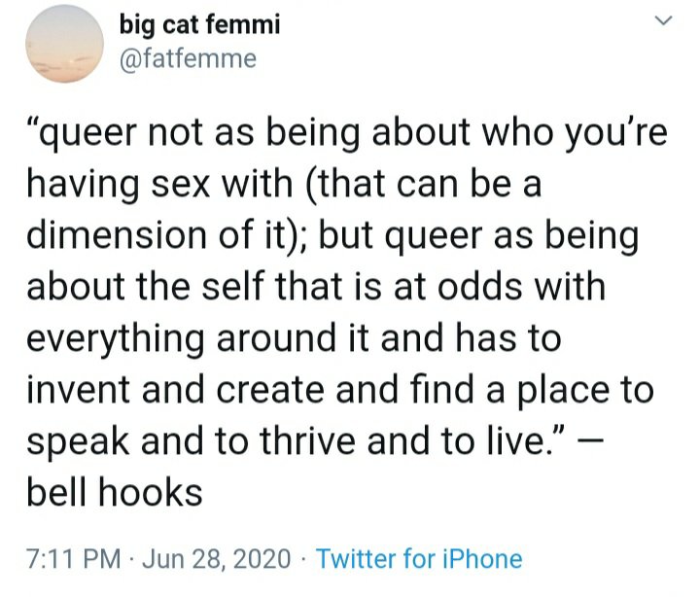Select the Jun 28, 2020 date
The image size is (700, 597).
tap(219, 559)
